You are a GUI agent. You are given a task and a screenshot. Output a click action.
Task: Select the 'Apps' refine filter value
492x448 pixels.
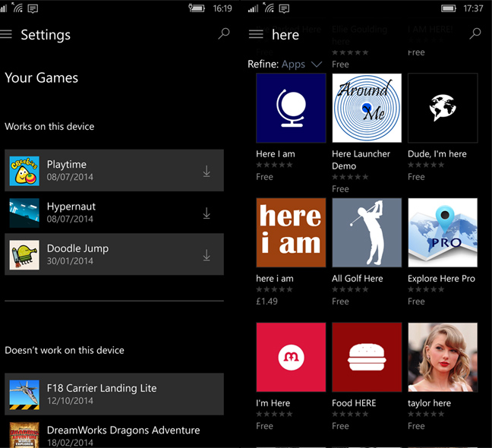point(293,64)
